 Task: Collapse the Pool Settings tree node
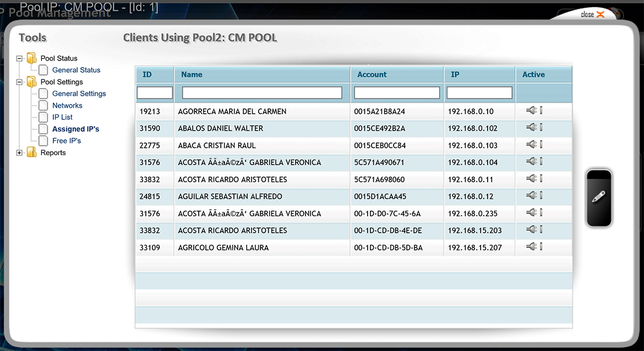click(x=20, y=82)
